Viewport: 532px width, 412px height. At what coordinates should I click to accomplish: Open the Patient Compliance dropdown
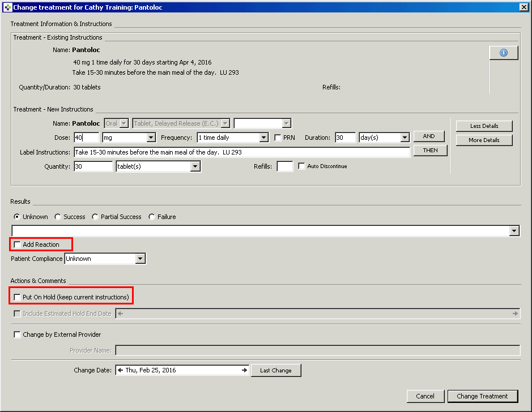coord(140,259)
